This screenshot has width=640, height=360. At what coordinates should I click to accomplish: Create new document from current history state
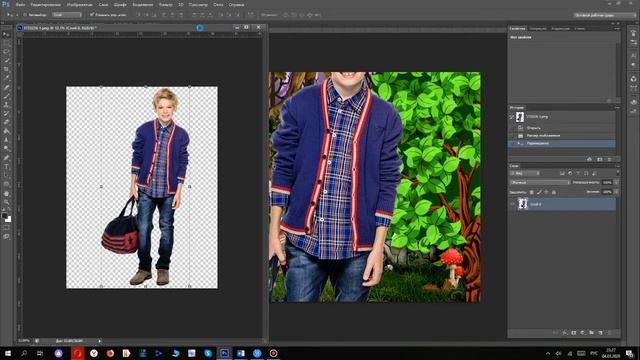[589, 159]
